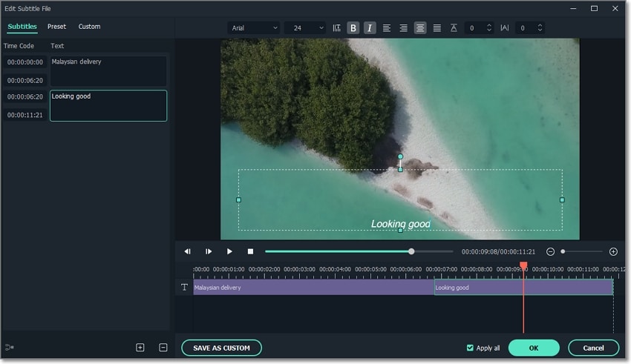631x364 pixels.
Task: Toggle italic formatting in text toolbar
Action: click(x=370, y=28)
